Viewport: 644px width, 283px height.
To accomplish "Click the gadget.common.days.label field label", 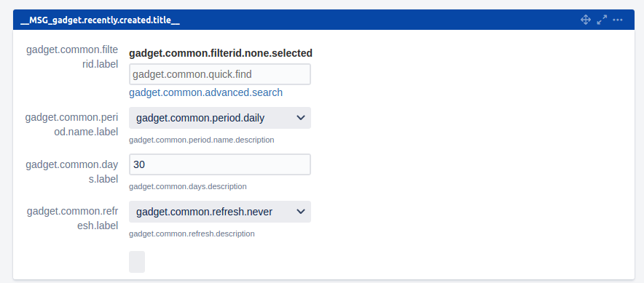I will (72, 172).
